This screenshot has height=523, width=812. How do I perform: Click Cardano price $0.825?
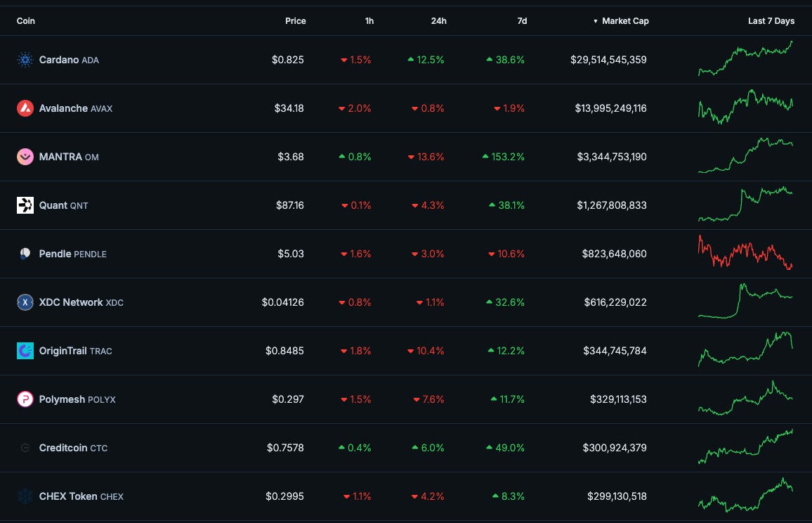coord(288,60)
